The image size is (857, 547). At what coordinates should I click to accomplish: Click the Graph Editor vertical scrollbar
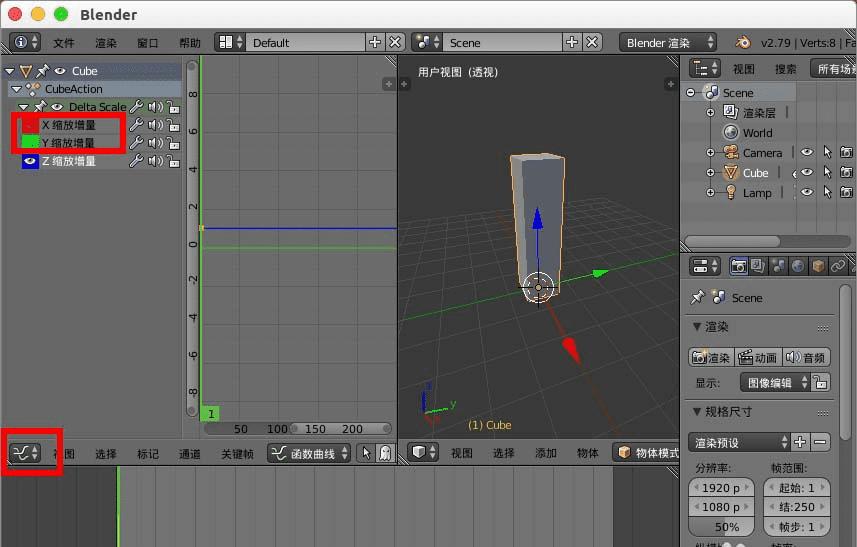click(x=192, y=238)
